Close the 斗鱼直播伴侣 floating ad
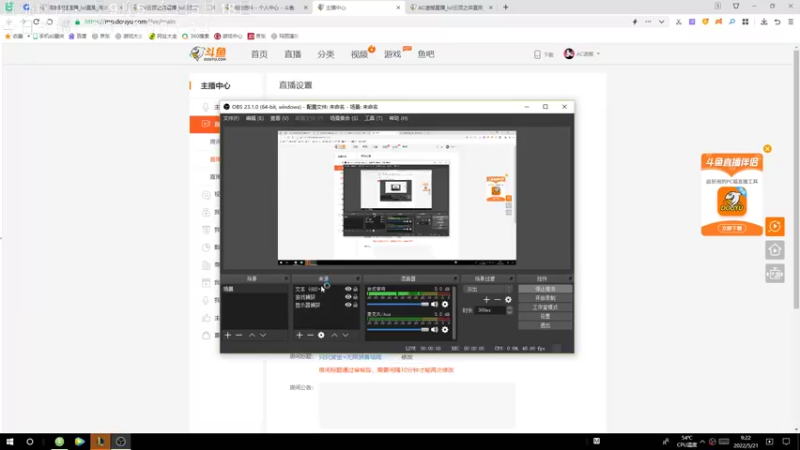This screenshot has height=450, width=800. [767, 149]
